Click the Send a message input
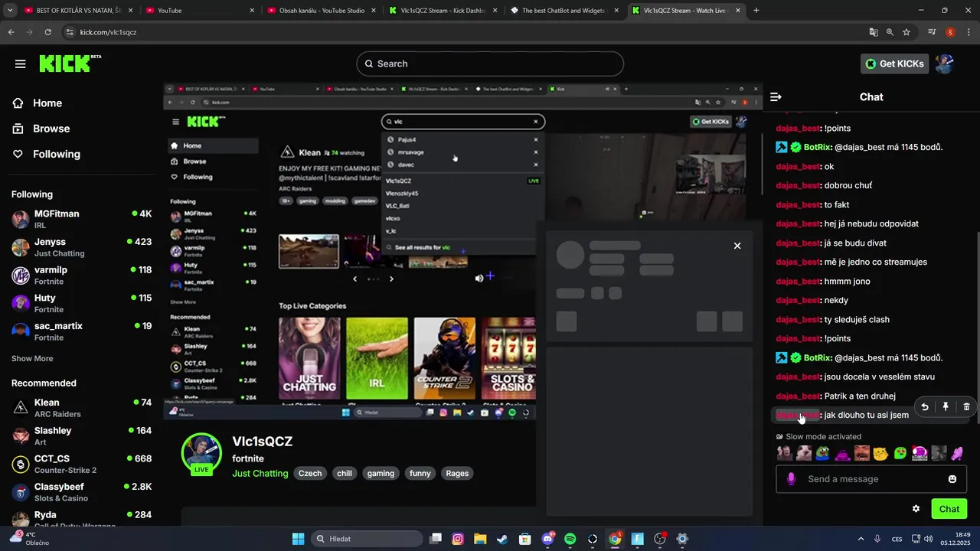The image size is (980, 551). tap(871, 479)
